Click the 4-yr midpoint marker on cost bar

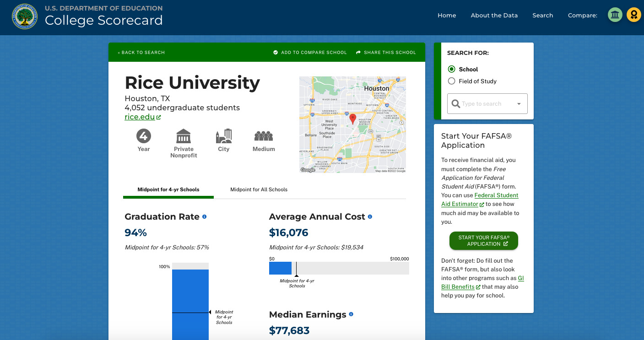pos(297,269)
